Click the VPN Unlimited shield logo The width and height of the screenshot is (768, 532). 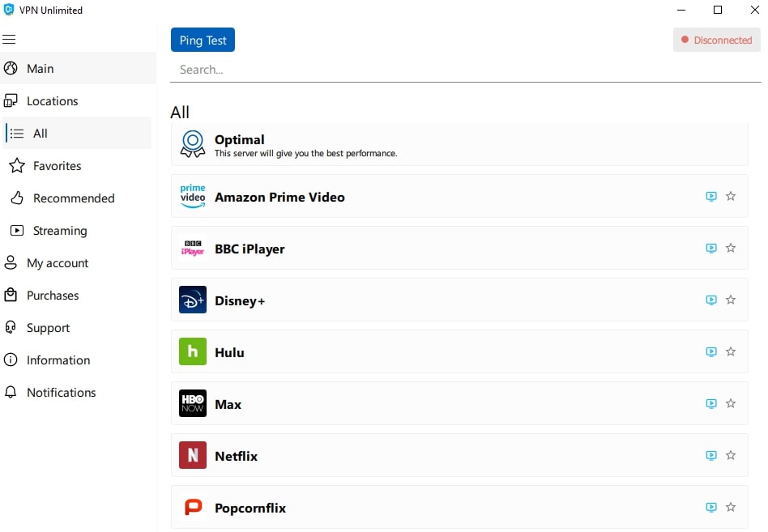pyautogui.click(x=9, y=10)
